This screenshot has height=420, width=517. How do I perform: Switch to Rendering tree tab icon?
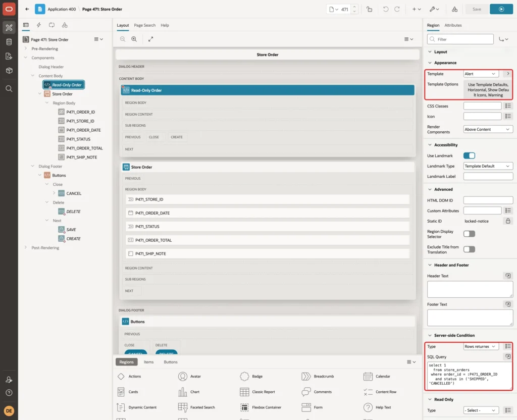(x=26, y=25)
